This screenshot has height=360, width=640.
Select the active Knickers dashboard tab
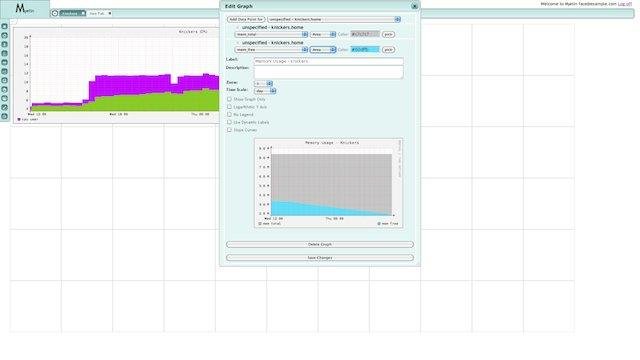70,13
